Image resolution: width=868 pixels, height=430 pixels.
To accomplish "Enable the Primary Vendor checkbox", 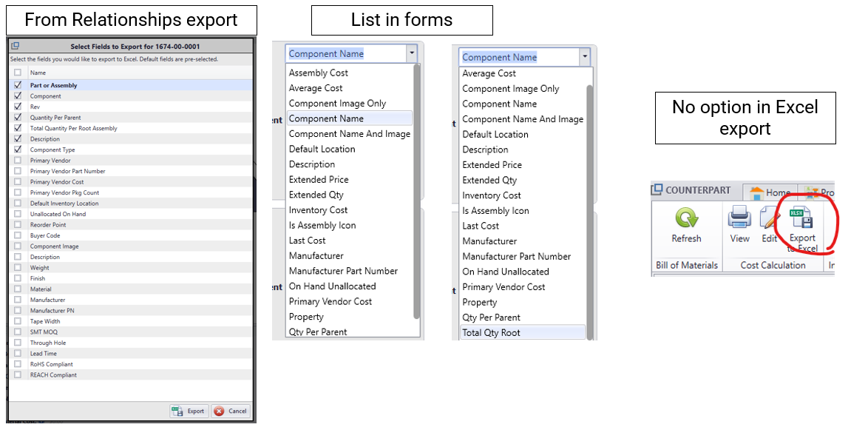I will pyautogui.click(x=18, y=160).
